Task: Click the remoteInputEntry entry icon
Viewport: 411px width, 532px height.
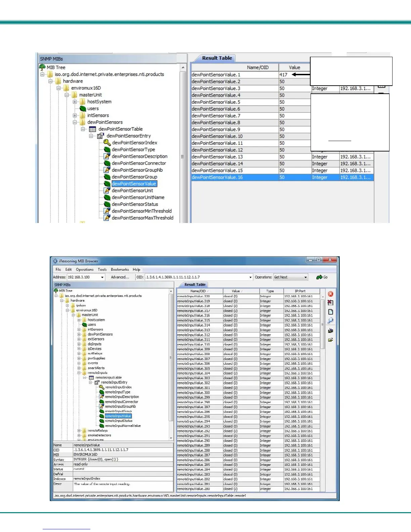Action: coord(97,382)
